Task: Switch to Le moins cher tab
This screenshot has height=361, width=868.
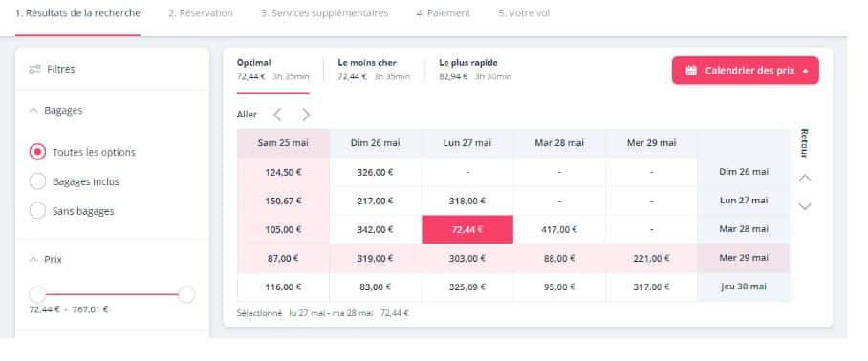Action: 374,70
